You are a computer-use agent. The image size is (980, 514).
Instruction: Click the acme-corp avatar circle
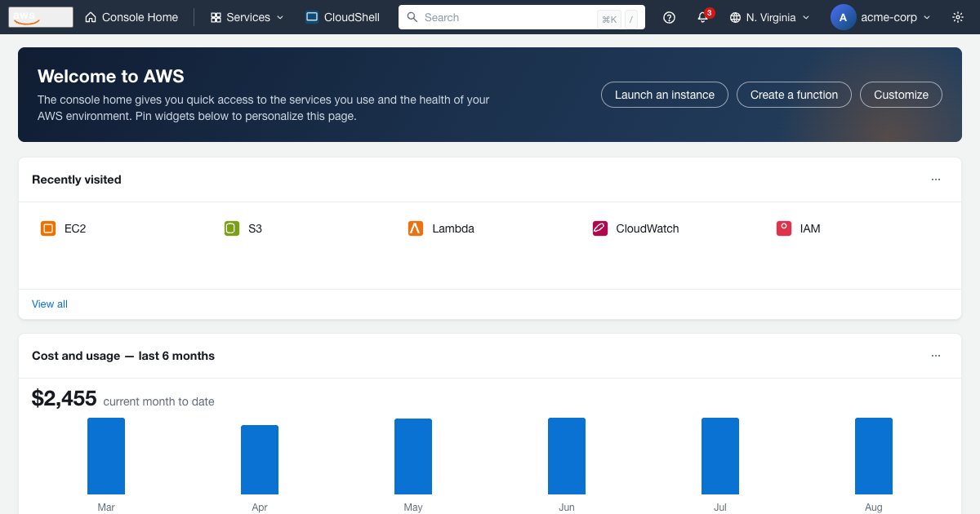click(x=843, y=17)
